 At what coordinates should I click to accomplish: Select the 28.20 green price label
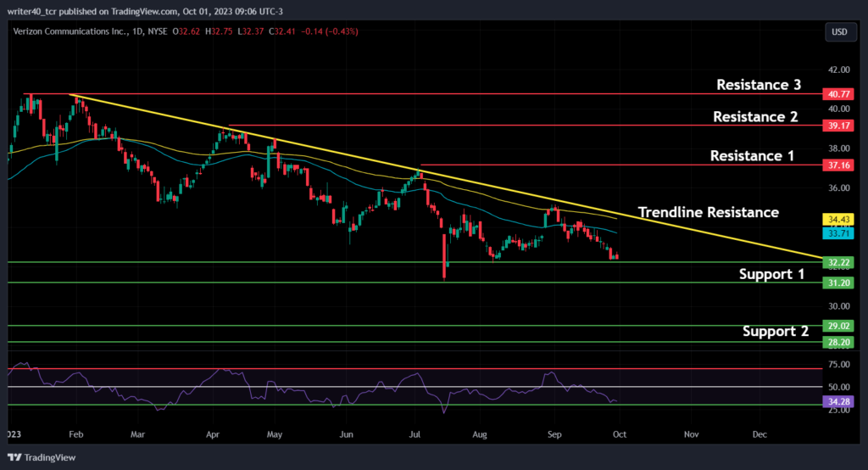tap(838, 343)
